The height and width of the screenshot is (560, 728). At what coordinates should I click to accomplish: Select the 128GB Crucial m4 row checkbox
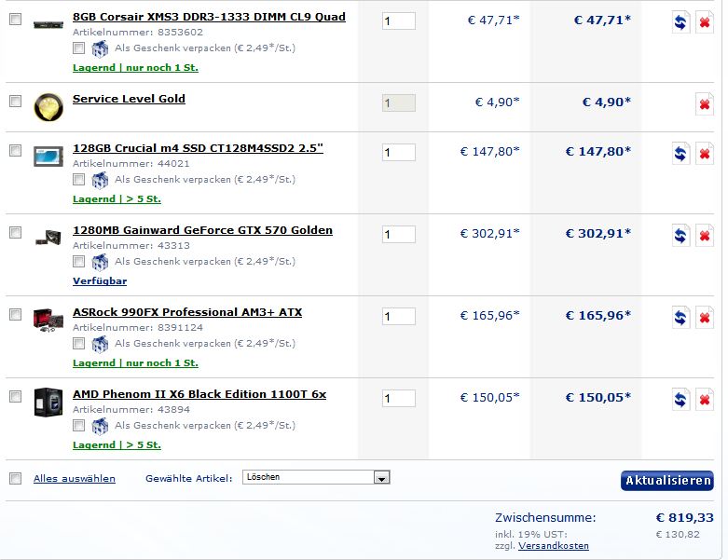(x=15, y=150)
